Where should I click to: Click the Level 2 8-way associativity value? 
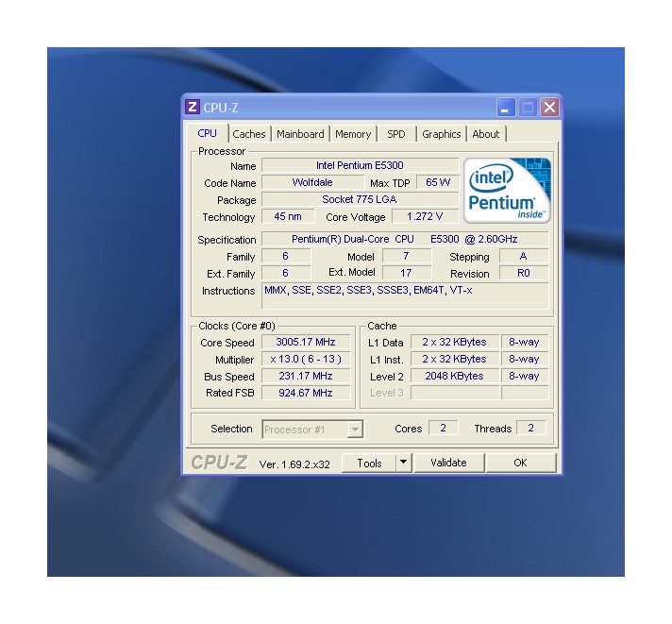coord(525,376)
